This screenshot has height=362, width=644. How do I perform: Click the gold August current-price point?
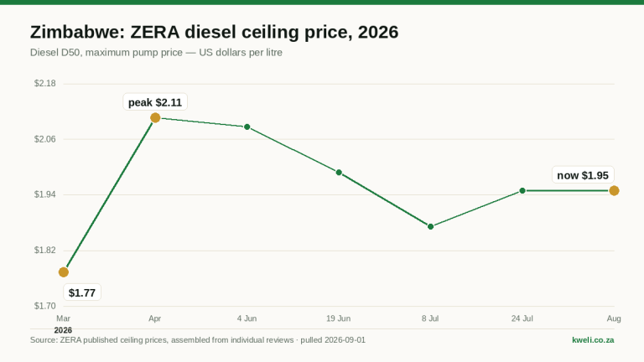click(x=614, y=191)
